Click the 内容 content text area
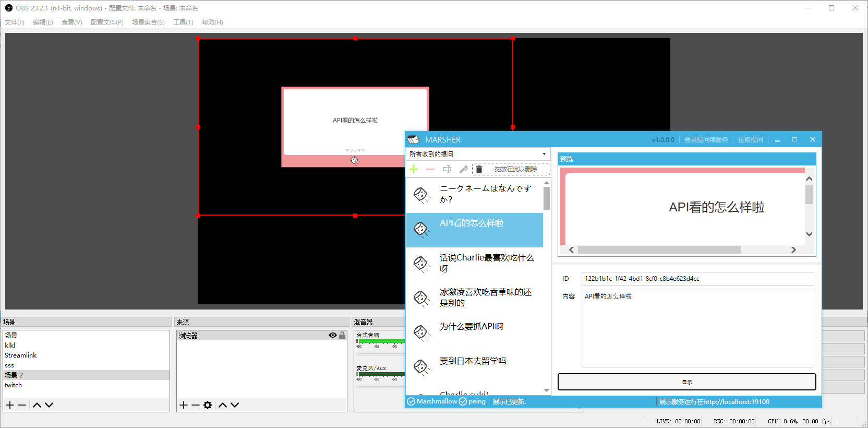This screenshot has height=428, width=868. [x=697, y=329]
